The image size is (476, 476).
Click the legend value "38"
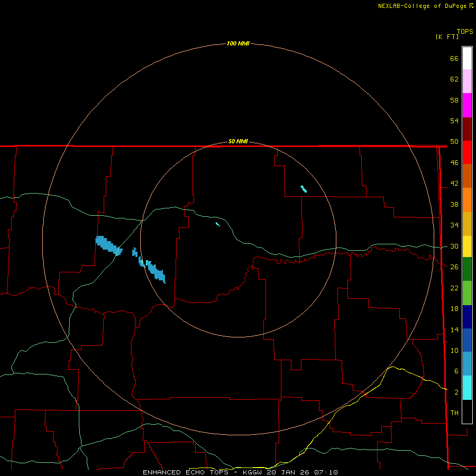coord(454,204)
